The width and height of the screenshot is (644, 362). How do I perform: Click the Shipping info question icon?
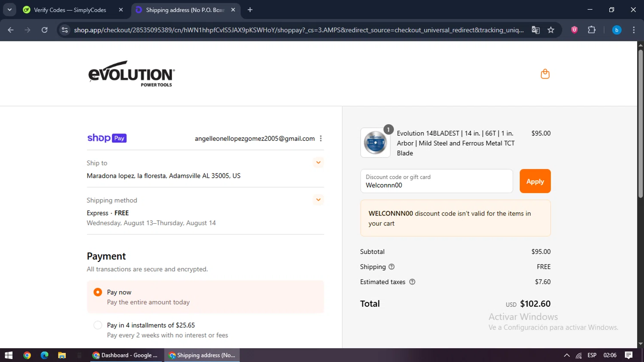click(x=392, y=267)
